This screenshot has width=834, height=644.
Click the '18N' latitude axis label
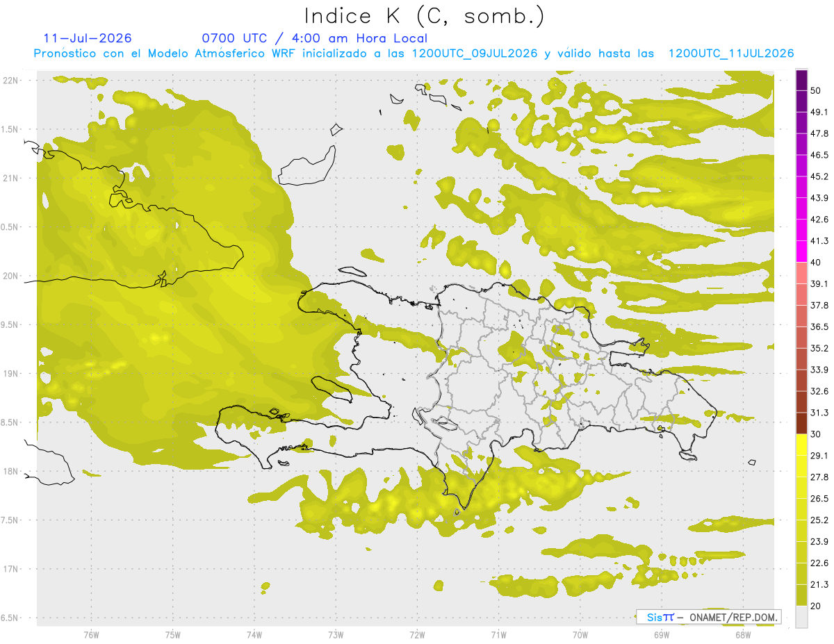point(12,471)
